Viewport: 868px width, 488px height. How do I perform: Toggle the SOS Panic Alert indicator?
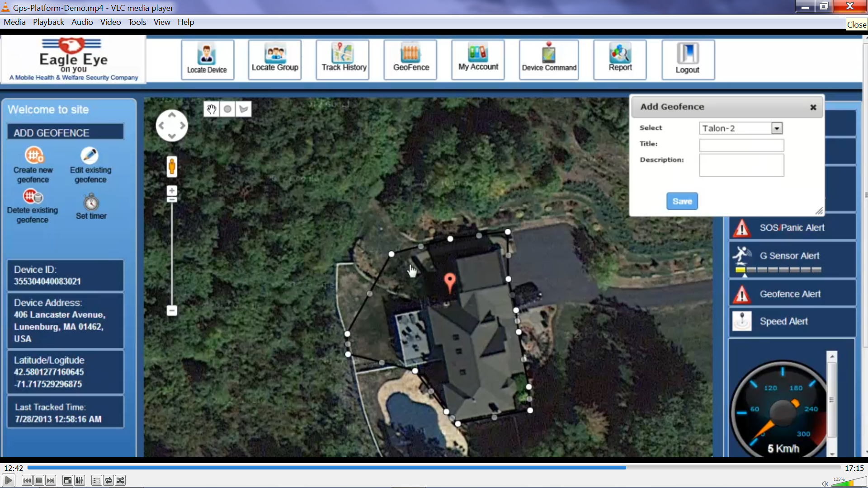790,227
